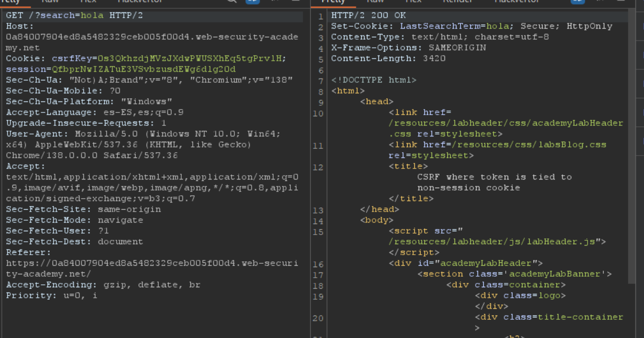Click the closing </title> tag
This screenshot has height=338, width=644.
coord(411,199)
